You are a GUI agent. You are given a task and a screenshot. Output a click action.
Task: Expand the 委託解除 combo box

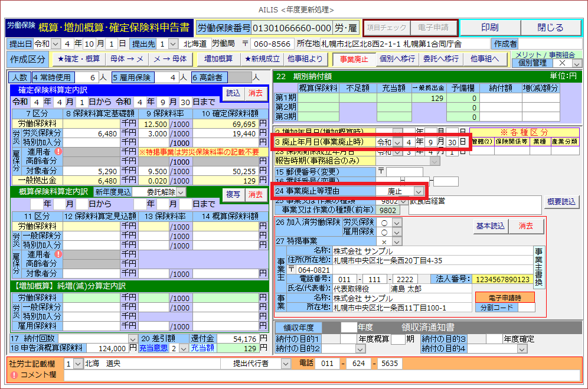pos(181,192)
